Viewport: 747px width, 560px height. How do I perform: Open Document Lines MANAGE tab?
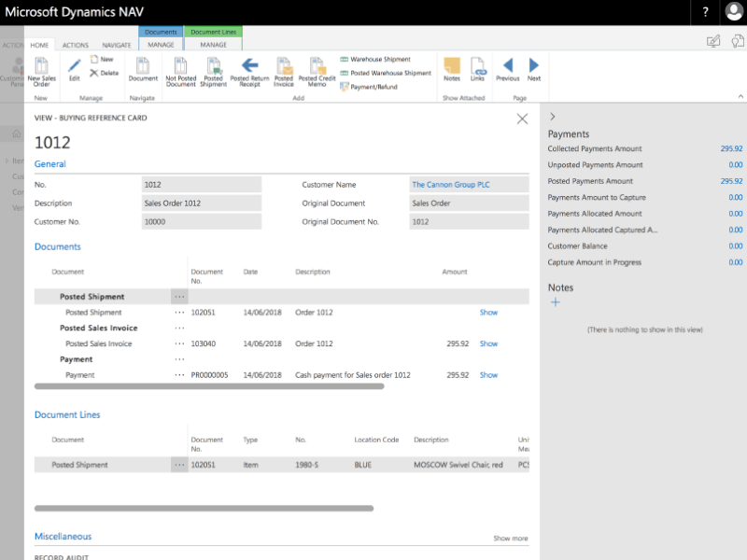(213, 44)
